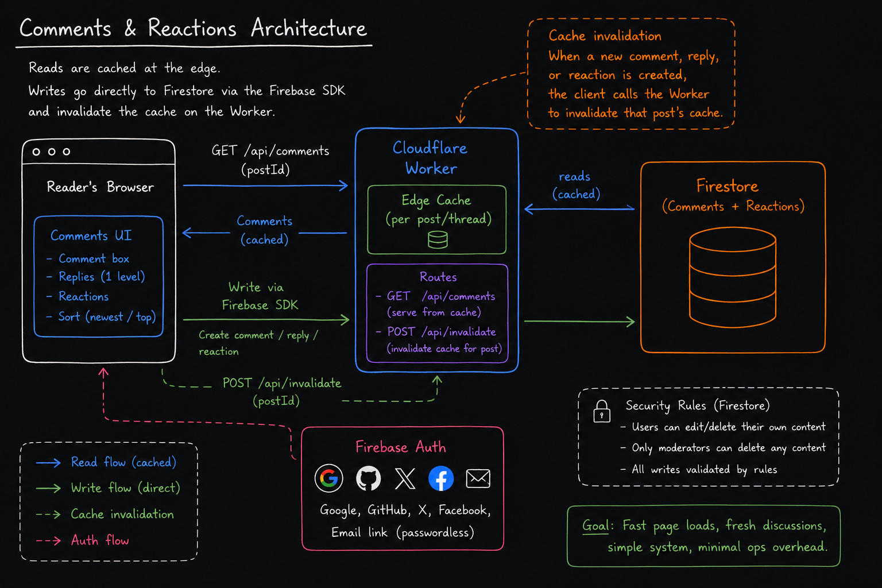Viewport: 882px width, 588px height.
Task: Click '(invalidate cache for post)' in Routes
Action: coord(444,349)
